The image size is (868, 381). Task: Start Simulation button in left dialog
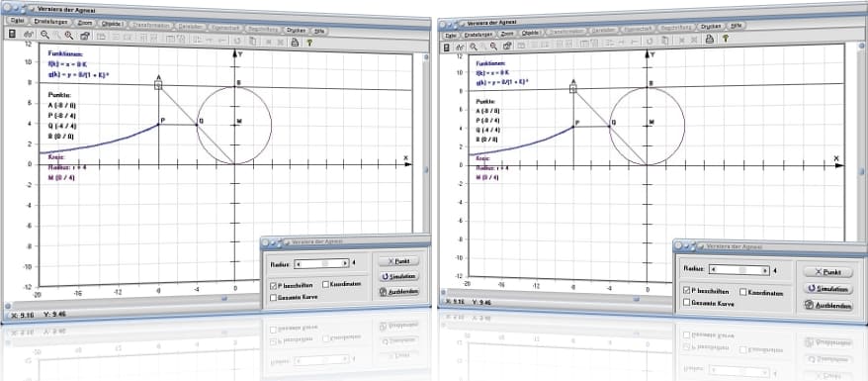coord(398,276)
